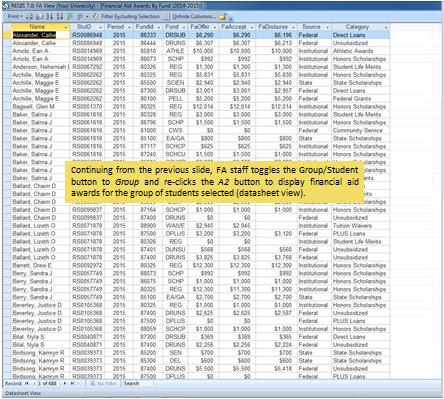Click the filter icon before Filter Excluding Selection
The height and width of the screenshot is (399, 444).
pos(96,16)
